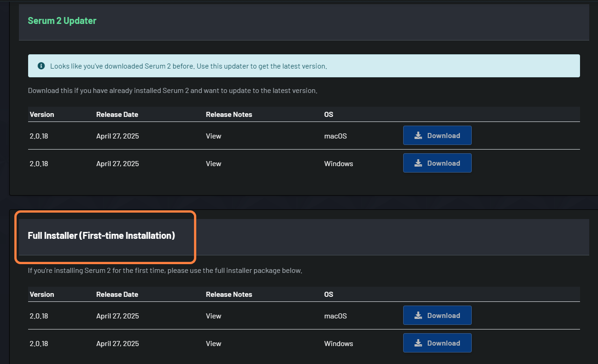Viewport: 598px width, 364px height.
Task: Click the "Looks like you've downloaded Serum 2 before" notice text
Action: click(x=188, y=66)
